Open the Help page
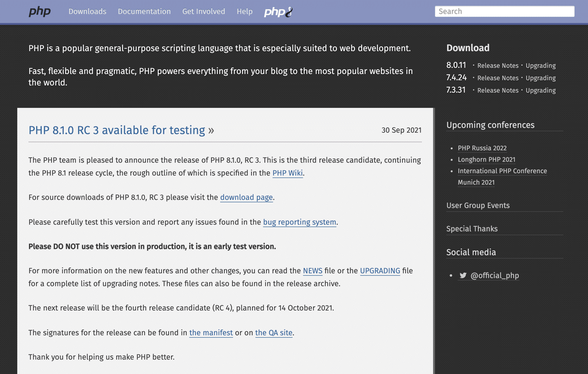Screen dimensions: 588x374 click(x=244, y=11)
